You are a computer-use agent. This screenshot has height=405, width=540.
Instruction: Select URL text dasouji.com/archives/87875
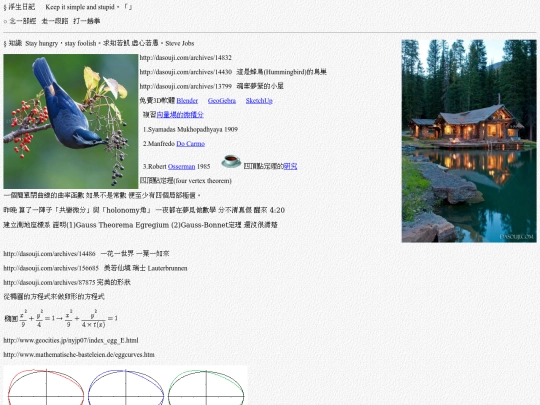(x=49, y=282)
